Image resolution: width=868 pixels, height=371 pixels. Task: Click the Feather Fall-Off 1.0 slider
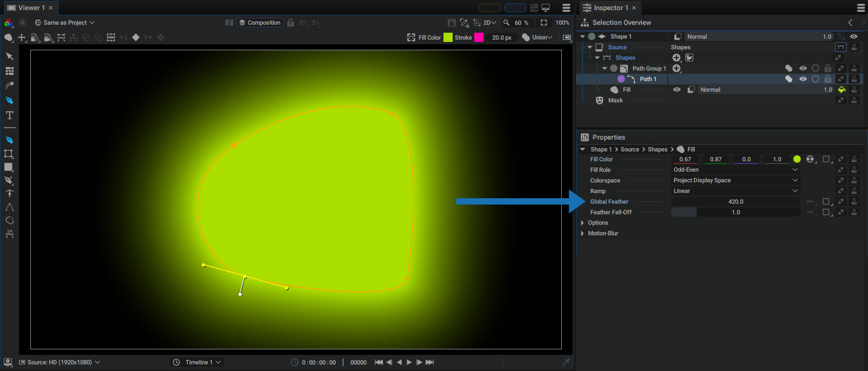pos(735,212)
